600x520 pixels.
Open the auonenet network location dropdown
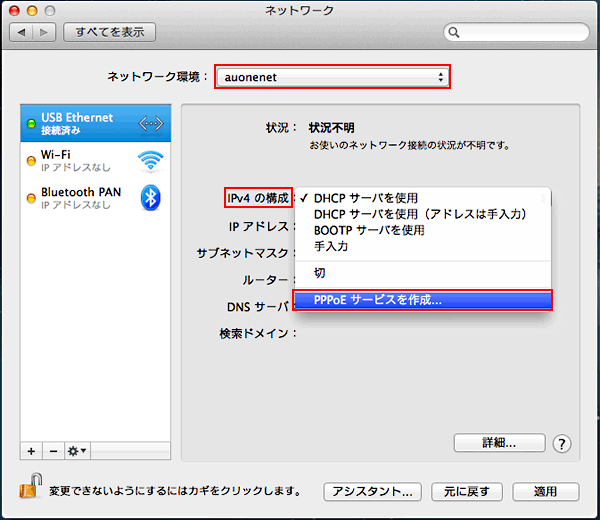pos(331,76)
